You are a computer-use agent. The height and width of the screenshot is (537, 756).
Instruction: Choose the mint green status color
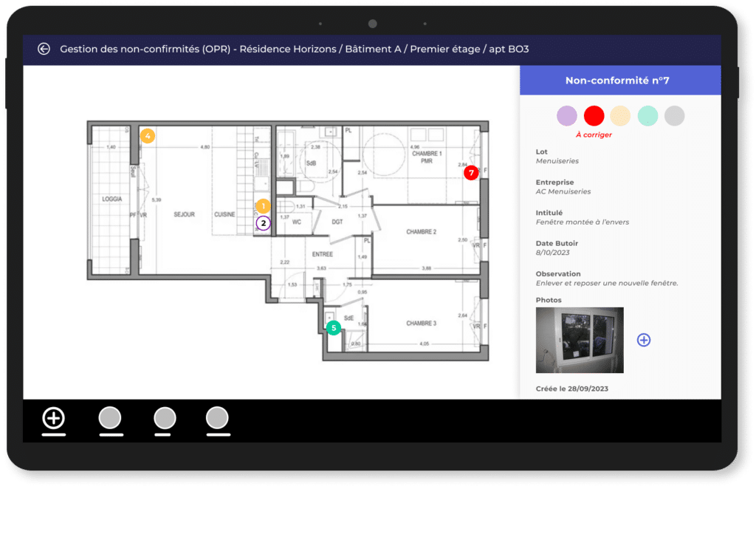pyautogui.click(x=647, y=116)
